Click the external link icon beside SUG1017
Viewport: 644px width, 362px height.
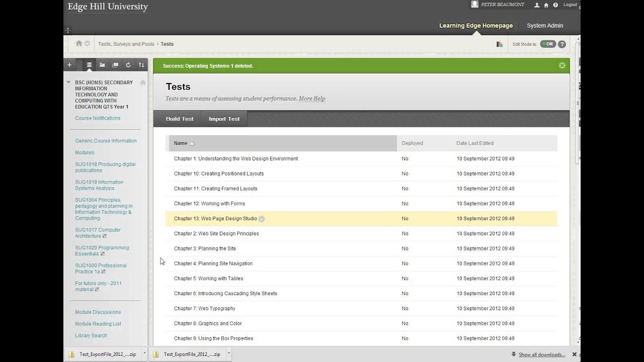click(x=105, y=236)
